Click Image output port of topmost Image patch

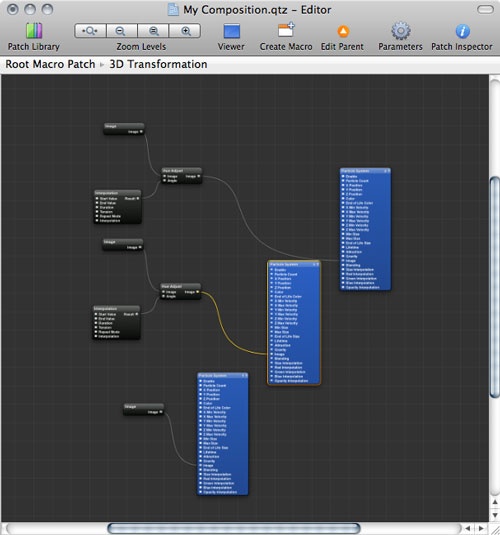(x=141, y=131)
